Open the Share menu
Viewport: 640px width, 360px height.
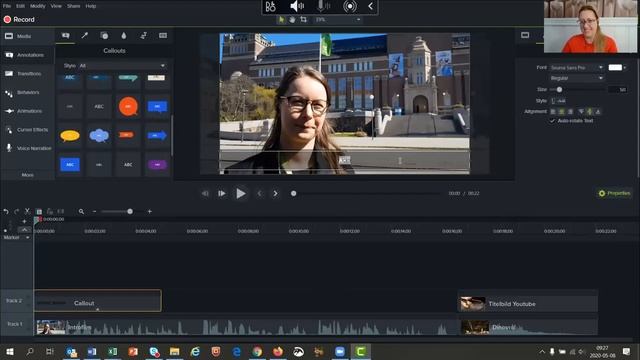click(x=73, y=6)
